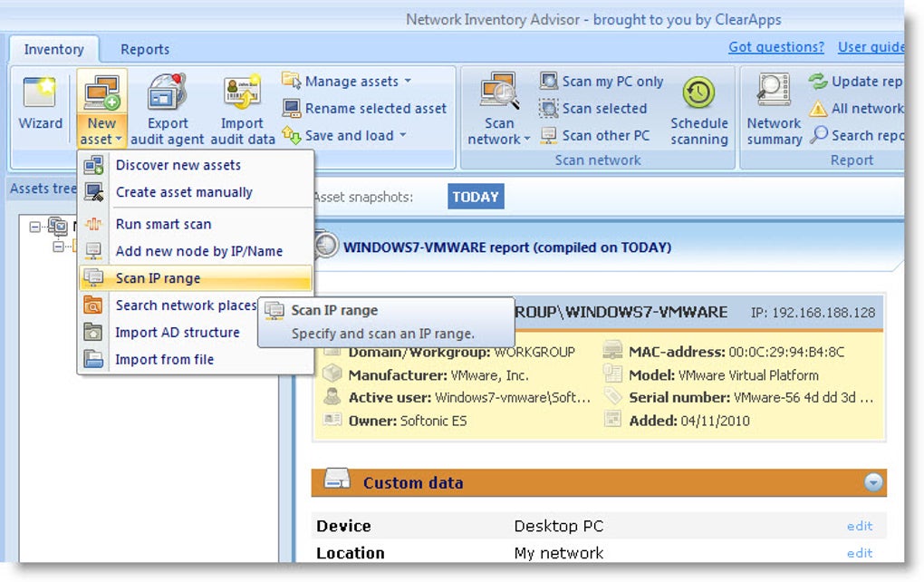
Task: Collapse the child node in assets tree
Action: 58,247
